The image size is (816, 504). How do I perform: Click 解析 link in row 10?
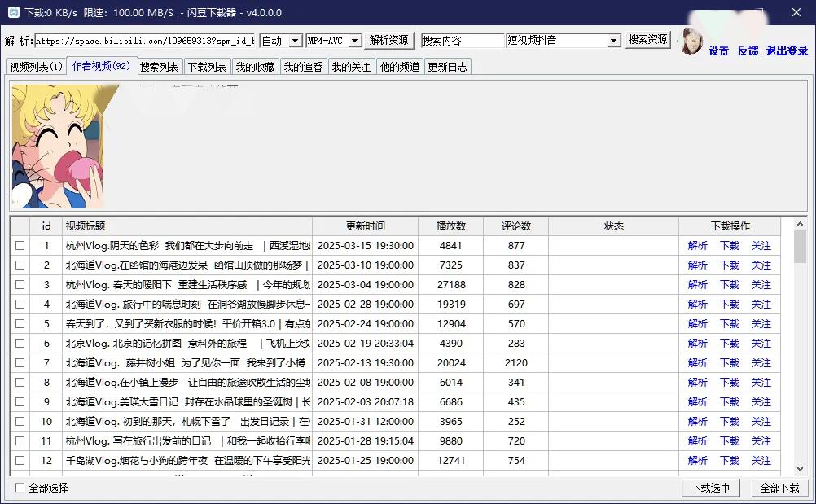tap(697, 421)
